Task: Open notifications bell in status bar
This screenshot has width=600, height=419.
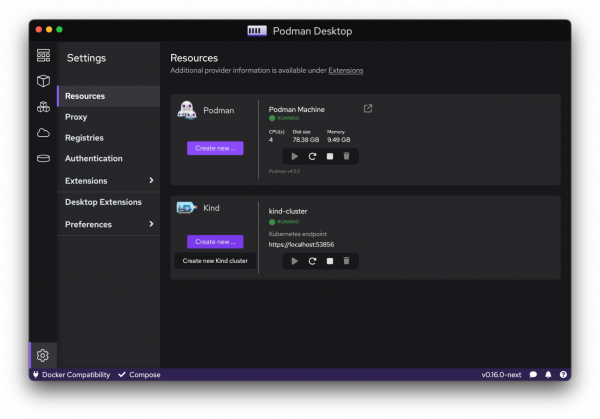Action: [548, 375]
